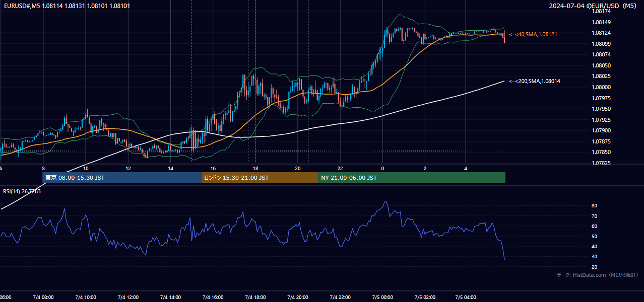Click RSI scale level 40
Screen dimensions: 644x302
click(x=594, y=246)
